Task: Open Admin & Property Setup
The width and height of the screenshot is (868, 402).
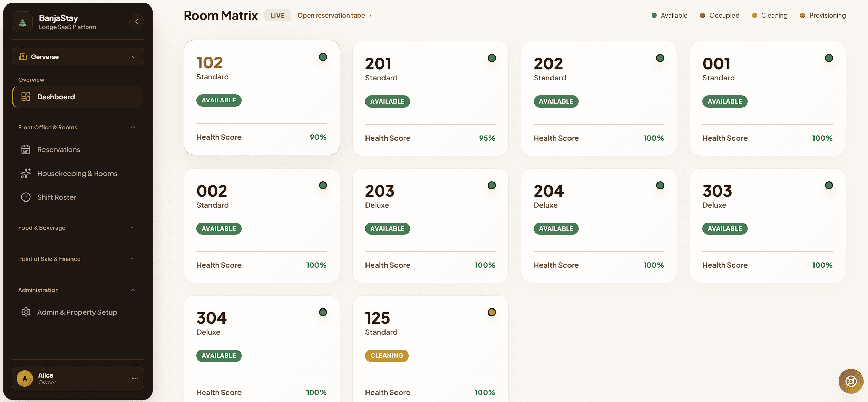Action: [78, 312]
